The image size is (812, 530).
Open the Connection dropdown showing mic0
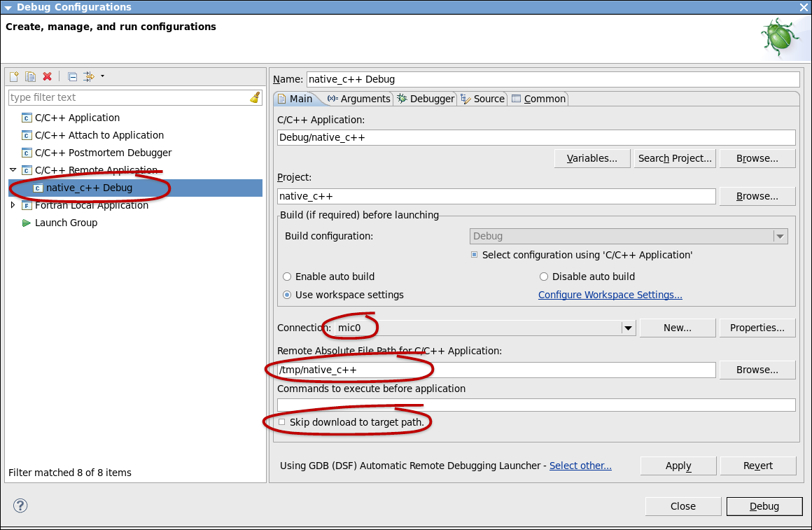[627, 328]
